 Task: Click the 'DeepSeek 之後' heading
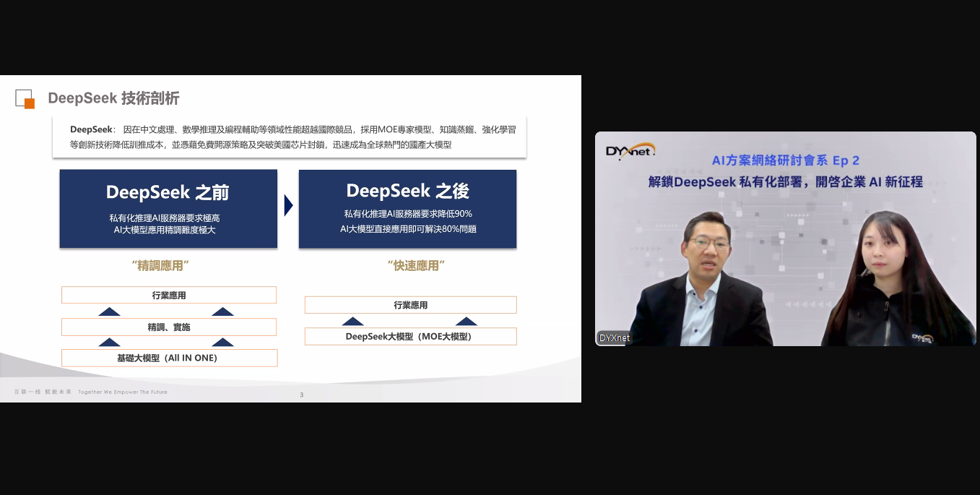(x=407, y=191)
